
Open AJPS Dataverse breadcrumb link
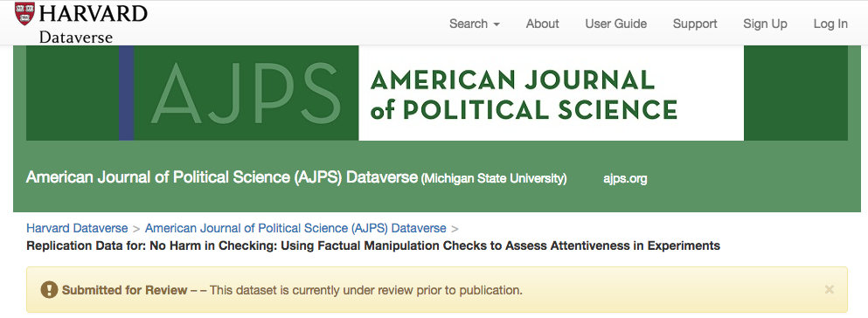click(x=295, y=228)
